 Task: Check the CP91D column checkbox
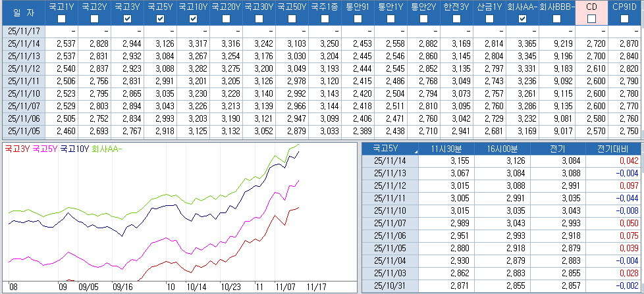pos(624,19)
